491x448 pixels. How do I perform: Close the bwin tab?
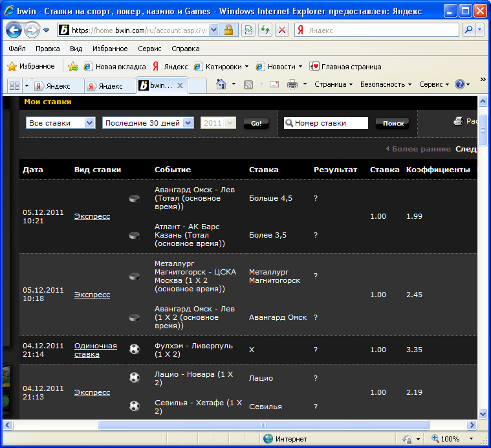click(x=180, y=85)
